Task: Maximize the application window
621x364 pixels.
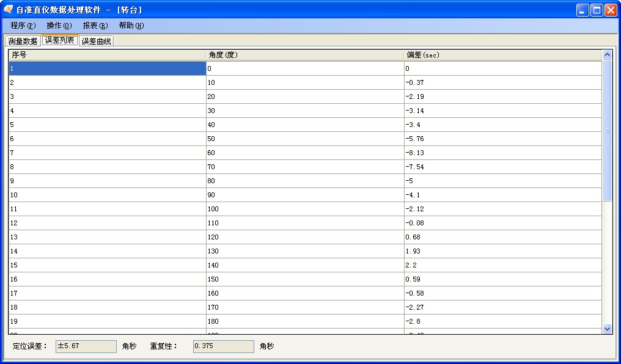Action: pyautogui.click(x=597, y=10)
